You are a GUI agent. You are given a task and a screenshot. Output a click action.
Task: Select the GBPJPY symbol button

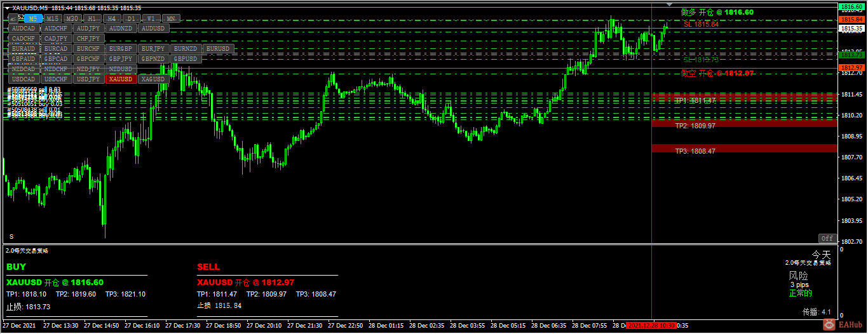[121, 59]
